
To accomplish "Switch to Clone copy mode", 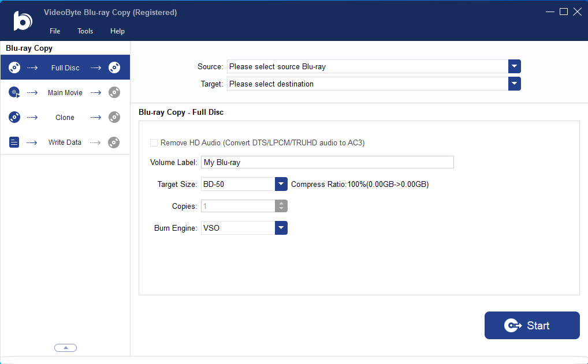I will (65, 117).
